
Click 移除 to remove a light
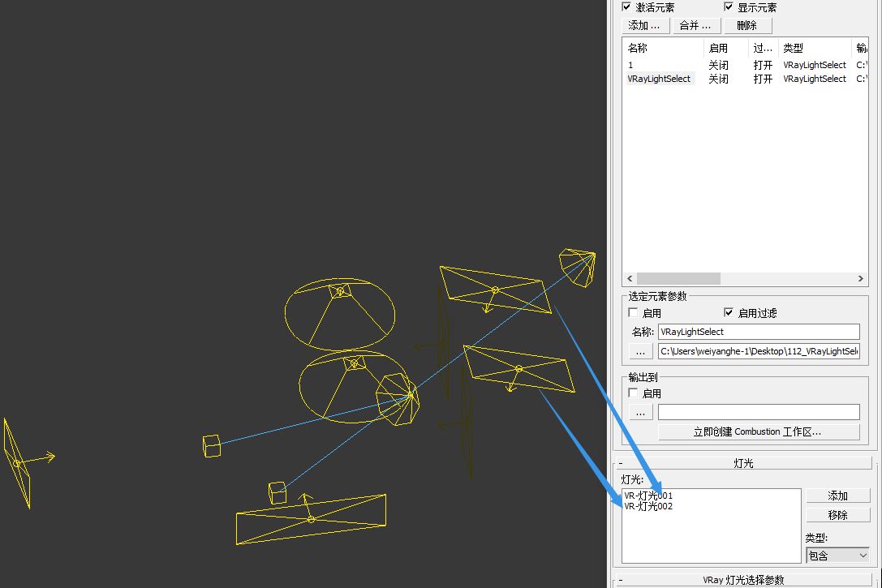click(837, 515)
